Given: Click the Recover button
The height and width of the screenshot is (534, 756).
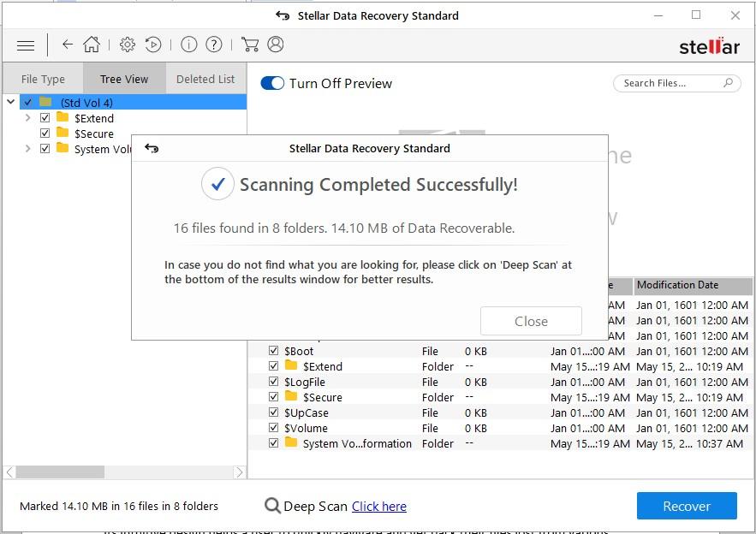Looking at the screenshot, I should pyautogui.click(x=687, y=506).
